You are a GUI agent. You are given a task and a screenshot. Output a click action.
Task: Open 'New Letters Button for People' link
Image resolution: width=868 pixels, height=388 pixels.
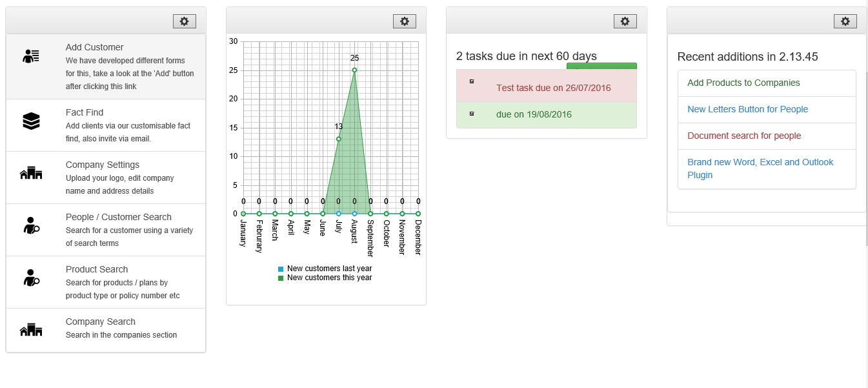[x=747, y=109]
